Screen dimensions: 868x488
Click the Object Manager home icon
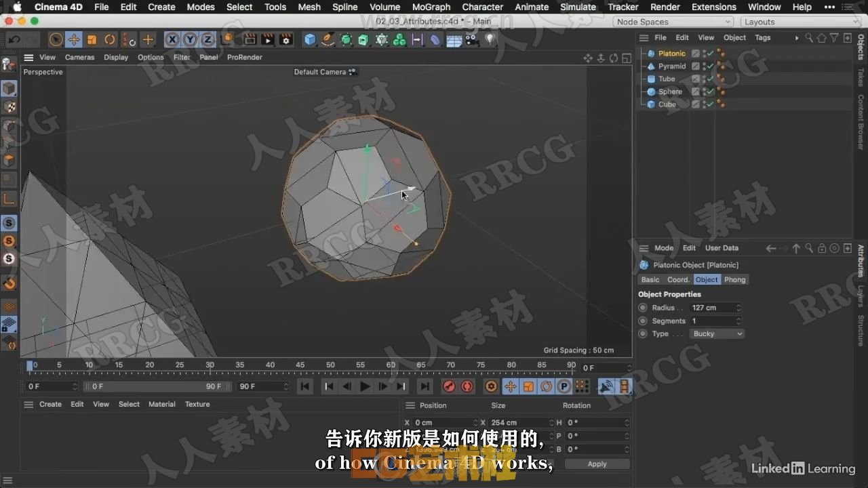point(822,38)
